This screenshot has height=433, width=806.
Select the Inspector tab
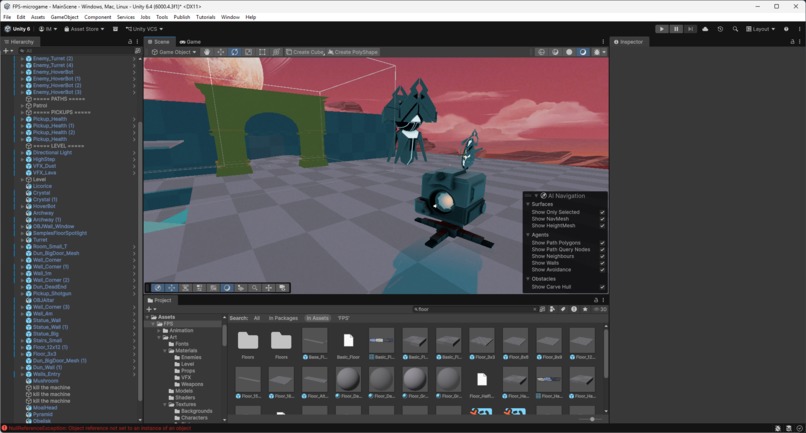tap(628, 42)
